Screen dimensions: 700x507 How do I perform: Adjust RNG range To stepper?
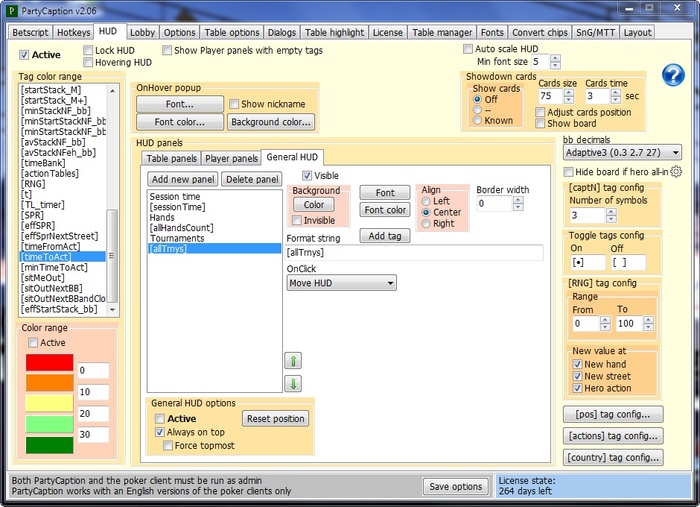tap(648, 324)
